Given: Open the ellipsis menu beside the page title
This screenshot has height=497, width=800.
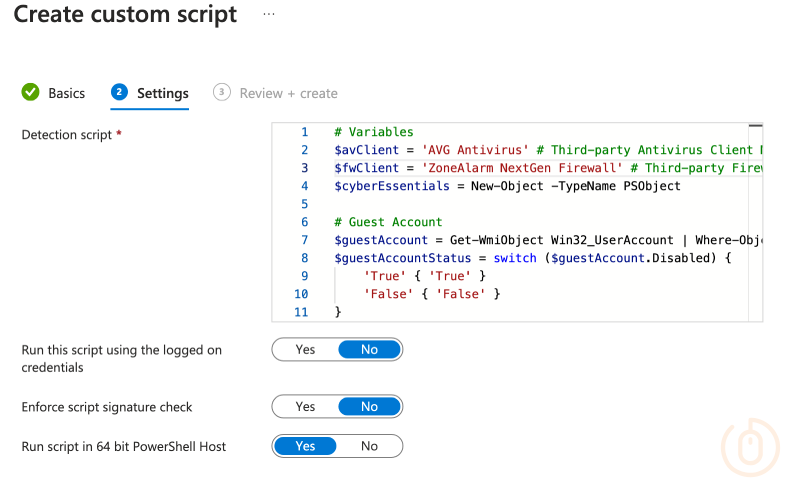Looking at the screenshot, I should tap(268, 14).
